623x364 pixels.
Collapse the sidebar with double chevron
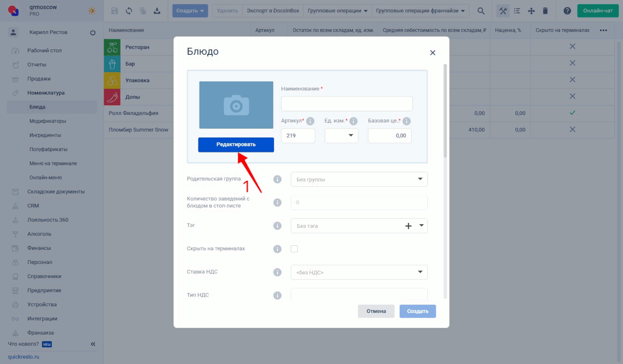coord(93,344)
